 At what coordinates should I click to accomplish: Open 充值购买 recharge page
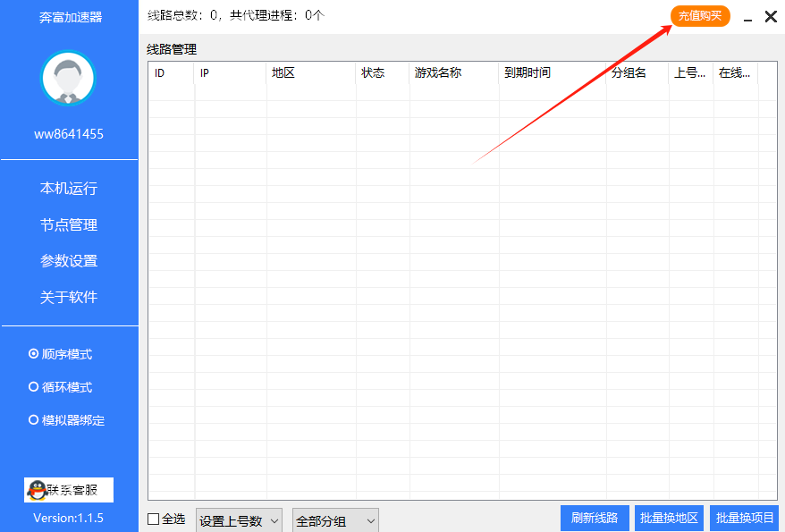pos(700,16)
